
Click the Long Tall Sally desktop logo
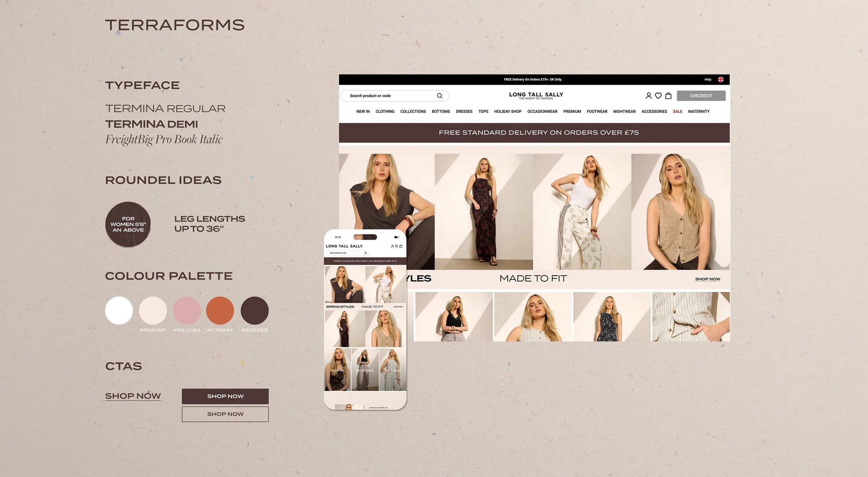point(536,95)
